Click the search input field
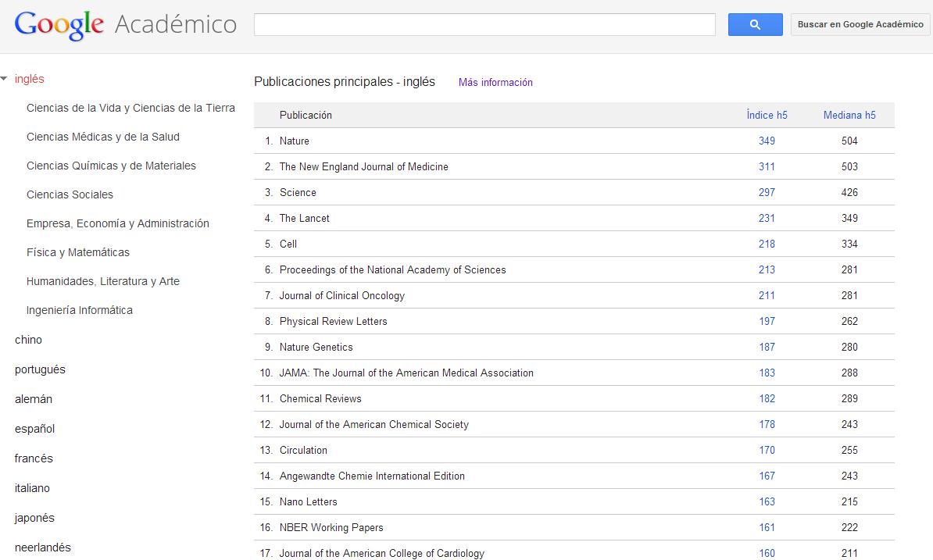 pyautogui.click(x=484, y=24)
